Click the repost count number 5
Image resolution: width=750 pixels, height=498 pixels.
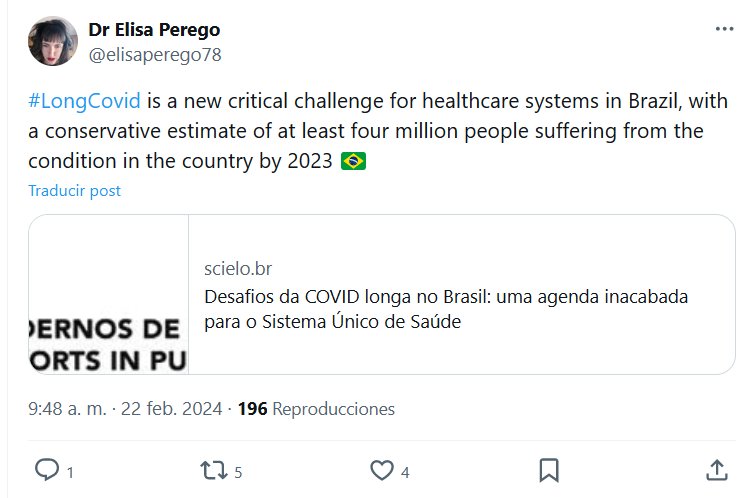coord(239,472)
